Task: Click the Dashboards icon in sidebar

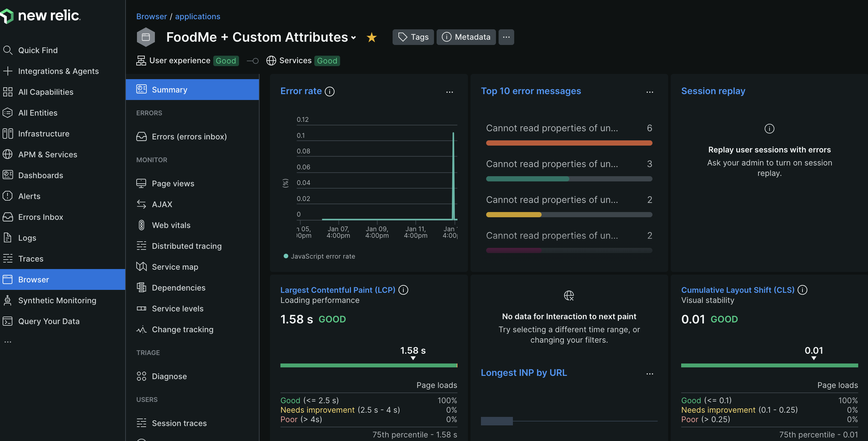Action: 8,175
